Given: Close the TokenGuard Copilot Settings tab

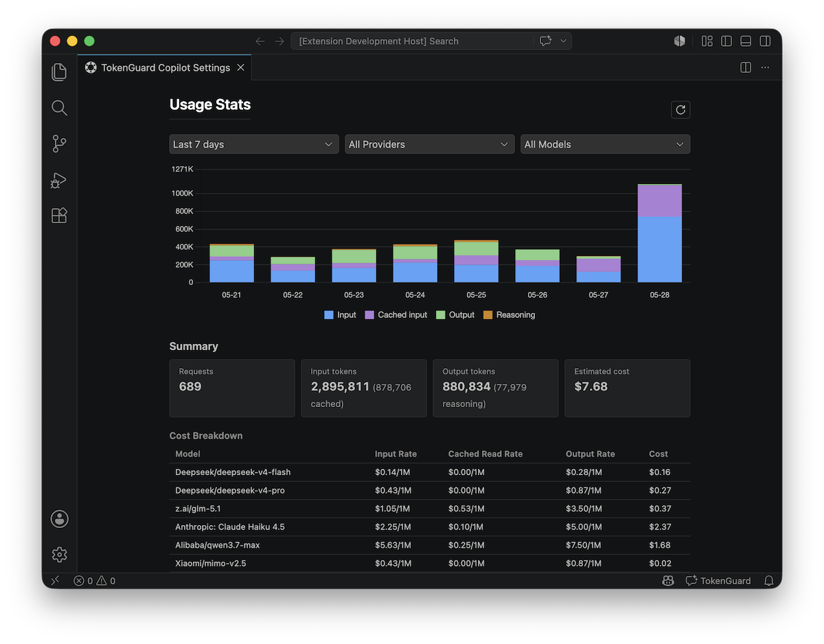Looking at the screenshot, I should pos(240,67).
